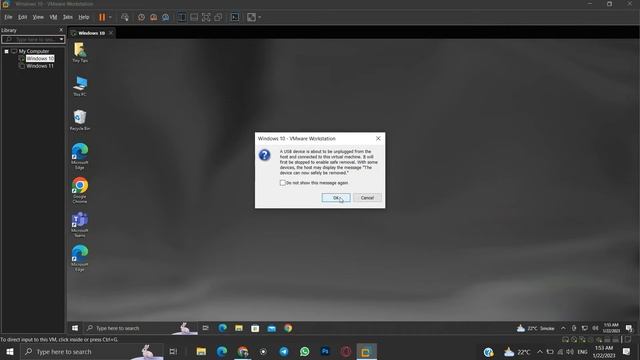This screenshot has width=640, height=360.
Task: Open the View menu
Action: pyautogui.click(x=38, y=17)
